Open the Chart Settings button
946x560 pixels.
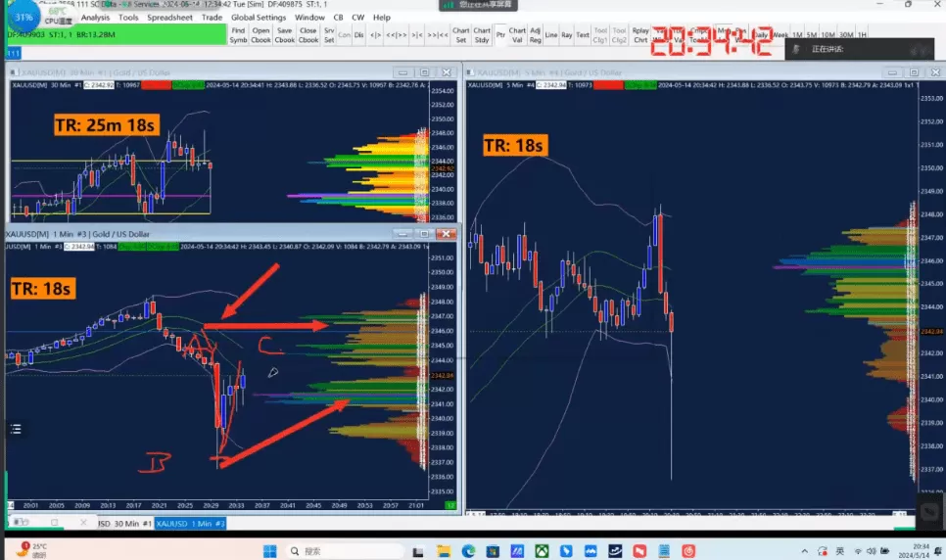click(460, 35)
